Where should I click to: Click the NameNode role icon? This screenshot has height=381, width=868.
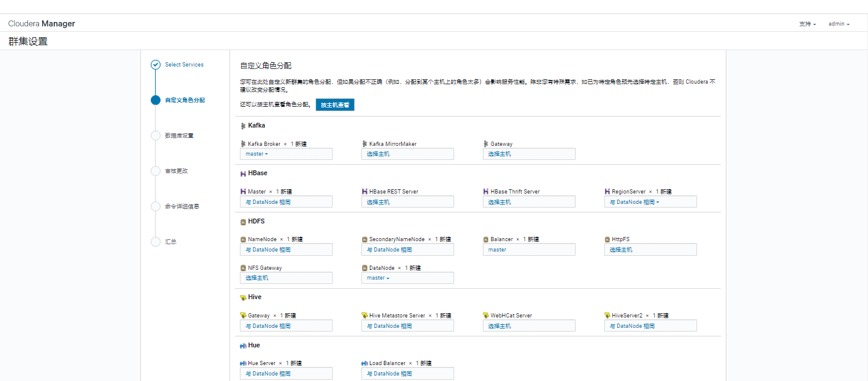(x=243, y=239)
